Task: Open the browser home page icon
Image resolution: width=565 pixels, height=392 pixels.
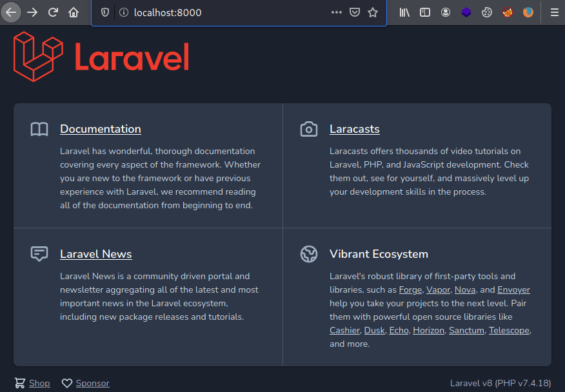Action: (x=74, y=13)
